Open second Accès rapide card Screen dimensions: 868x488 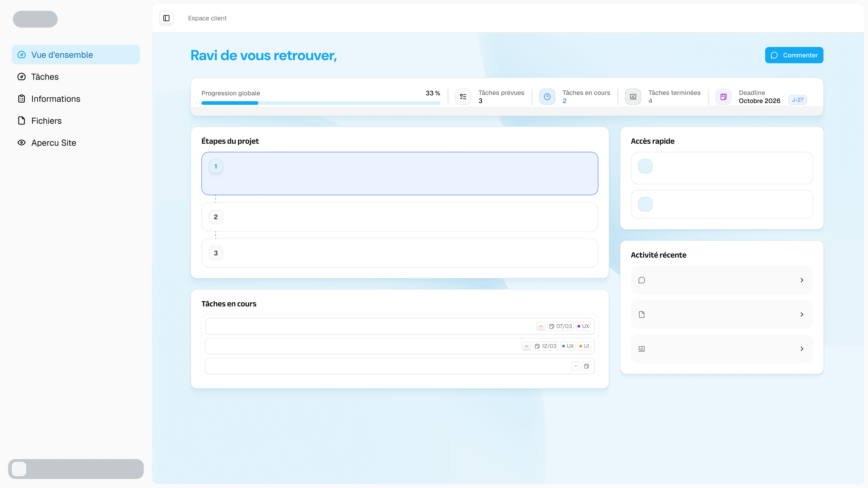[722, 204]
